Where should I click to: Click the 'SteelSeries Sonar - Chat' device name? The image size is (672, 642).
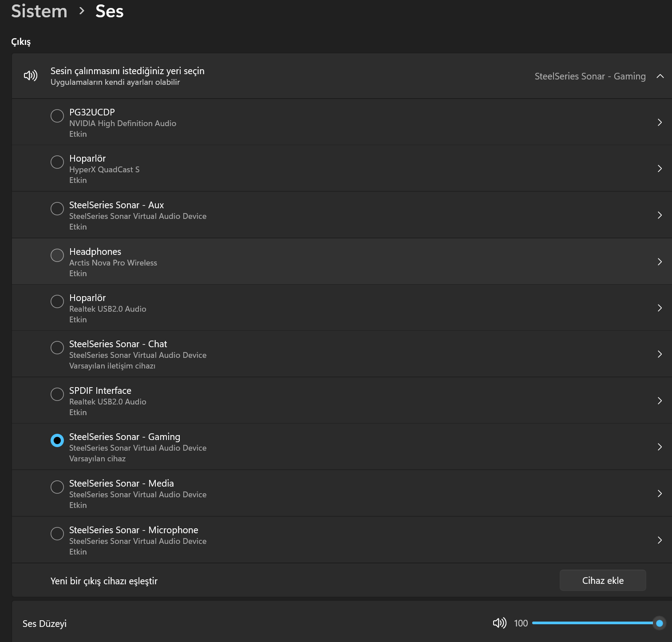pos(118,344)
